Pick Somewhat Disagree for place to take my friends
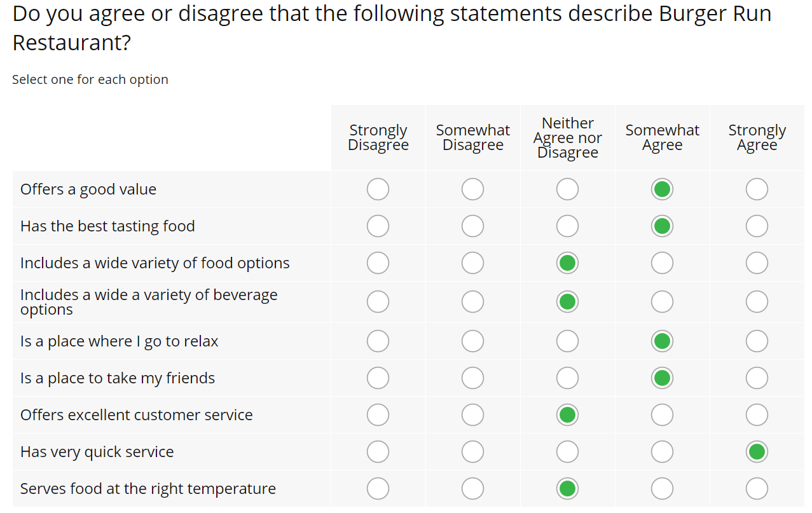The width and height of the screenshot is (812, 513). [x=472, y=378]
